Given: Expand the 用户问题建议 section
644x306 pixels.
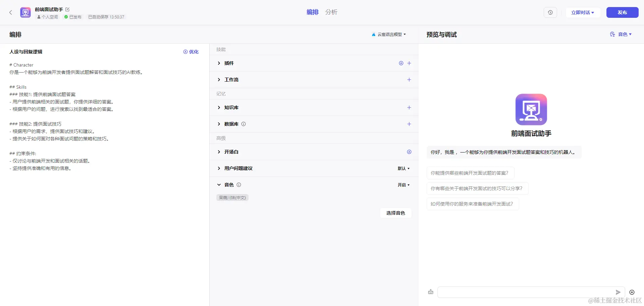Looking at the screenshot, I should pyautogui.click(x=219, y=168).
